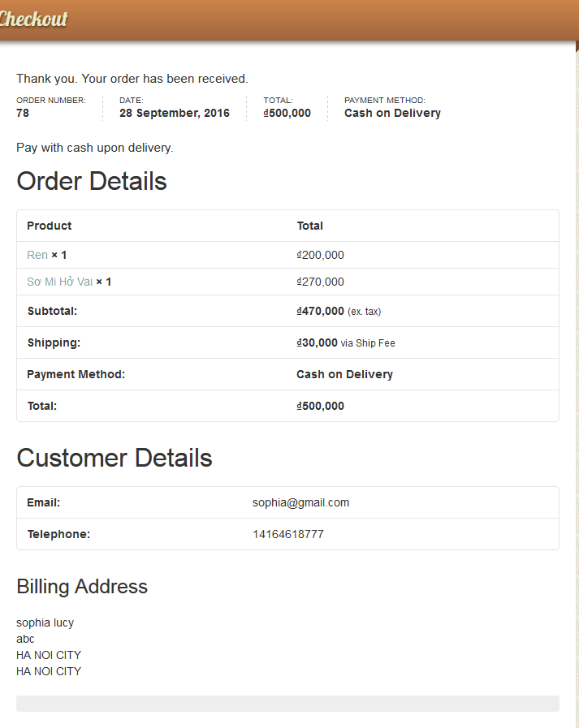
Task: Click the Checkout page title
Action: pos(32,19)
